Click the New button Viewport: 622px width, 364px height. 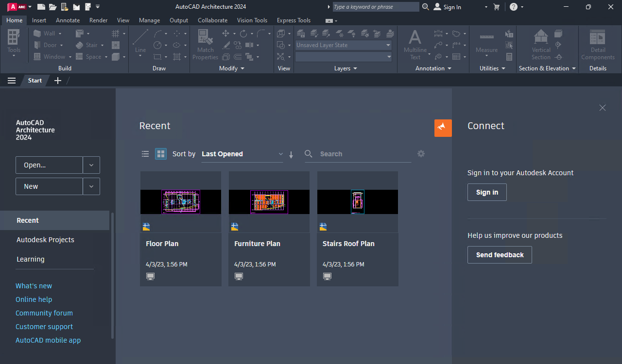pos(49,186)
